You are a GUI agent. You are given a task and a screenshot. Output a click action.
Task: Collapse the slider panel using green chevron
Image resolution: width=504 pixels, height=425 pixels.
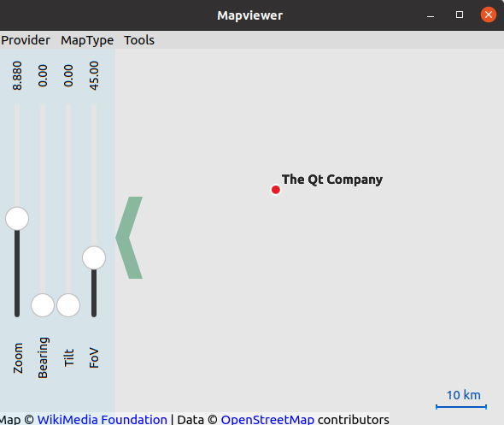pyautogui.click(x=129, y=238)
